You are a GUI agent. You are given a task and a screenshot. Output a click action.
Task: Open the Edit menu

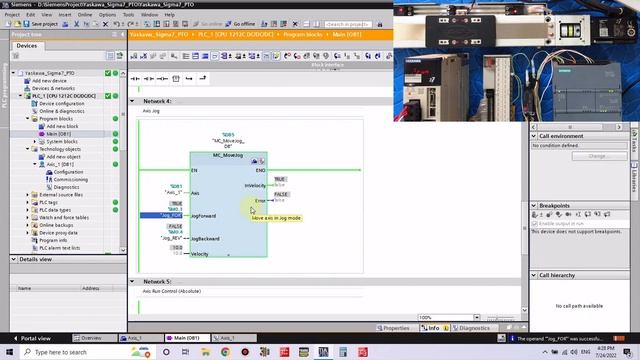31,15
